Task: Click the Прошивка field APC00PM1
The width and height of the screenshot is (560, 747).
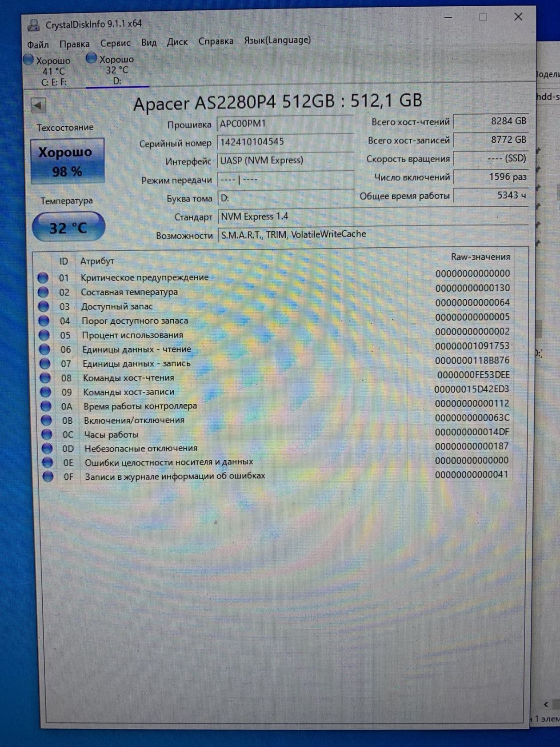Action: (285, 124)
